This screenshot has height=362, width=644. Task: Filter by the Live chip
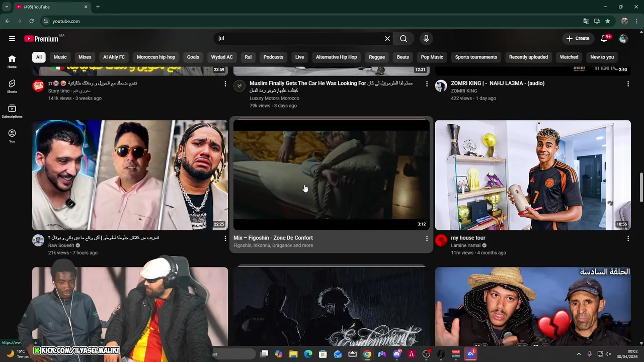click(299, 57)
